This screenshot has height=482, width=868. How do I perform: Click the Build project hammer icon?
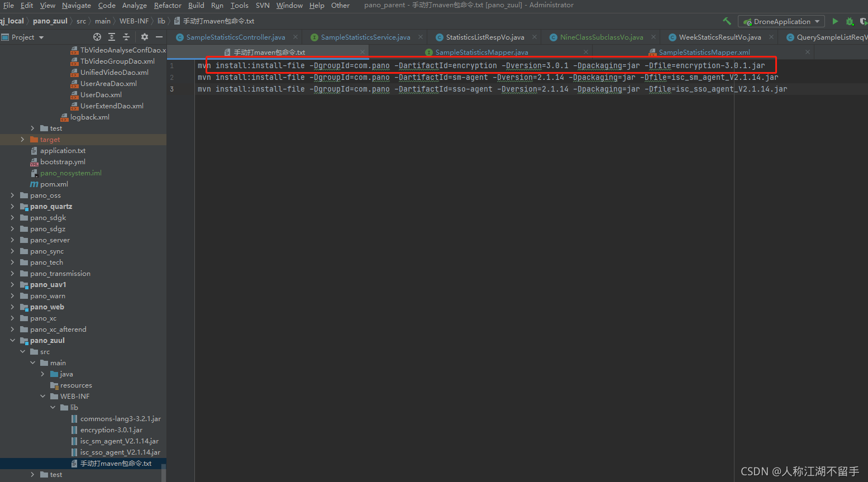(727, 21)
